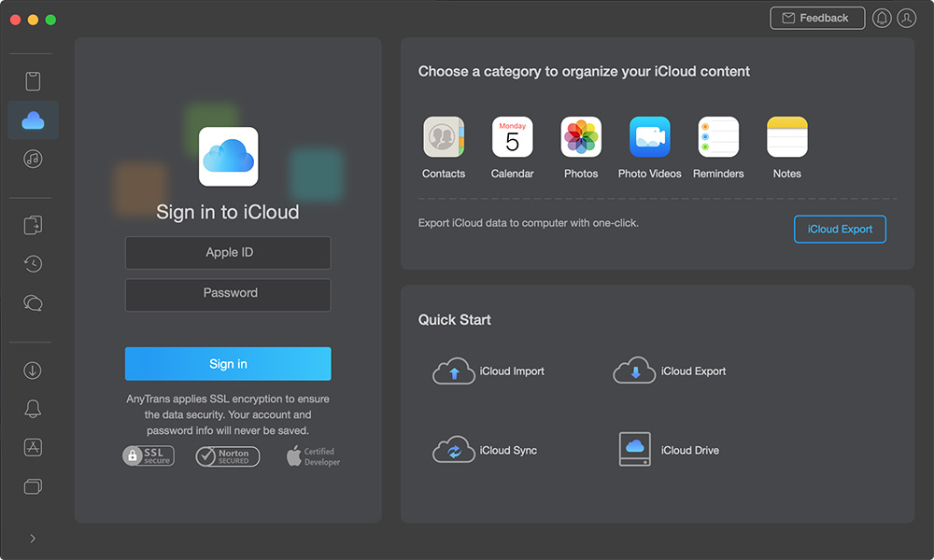
Task: Click the Apple Certified Developer badge
Action: [313, 456]
